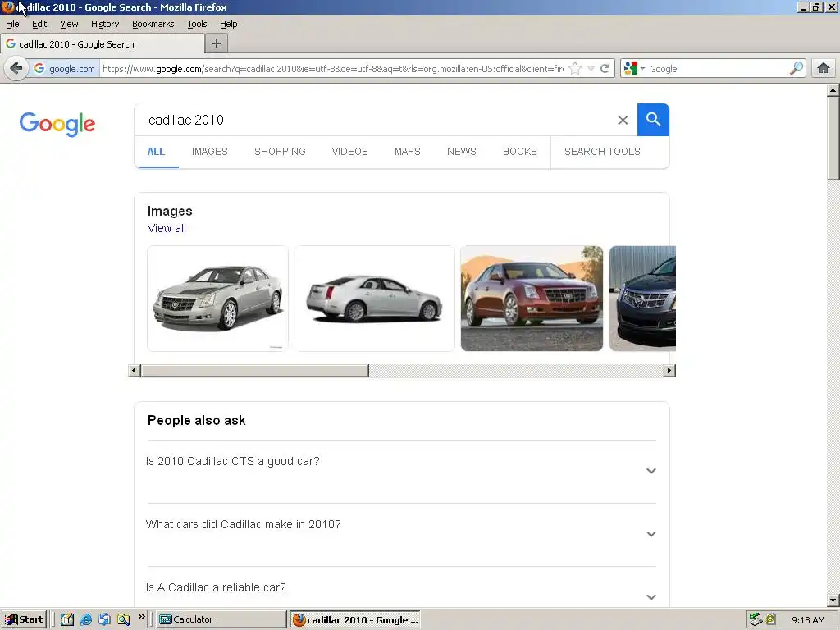Viewport: 840px width, 630px height.
Task: Open the View menu
Action: tap(69, 24)
